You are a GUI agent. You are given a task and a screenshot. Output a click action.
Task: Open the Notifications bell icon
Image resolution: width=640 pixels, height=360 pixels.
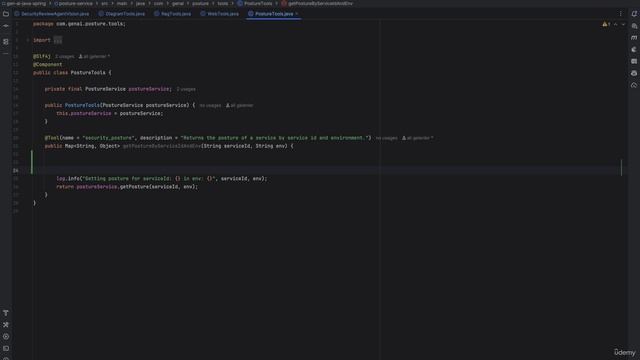(x=634, y=14)
